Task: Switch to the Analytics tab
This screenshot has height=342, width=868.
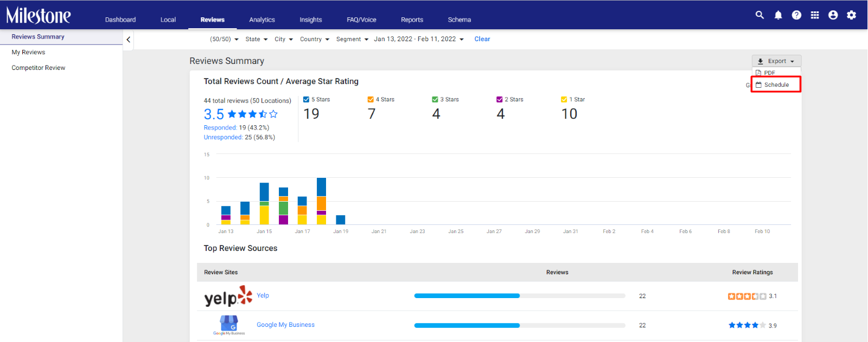Action: coord(262,20)
